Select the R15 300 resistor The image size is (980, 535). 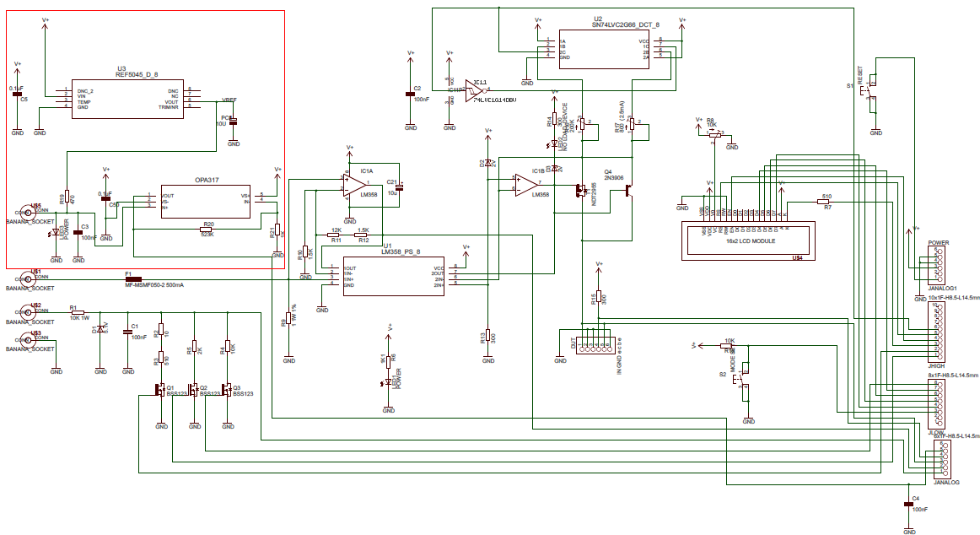(x=599, y=296)
